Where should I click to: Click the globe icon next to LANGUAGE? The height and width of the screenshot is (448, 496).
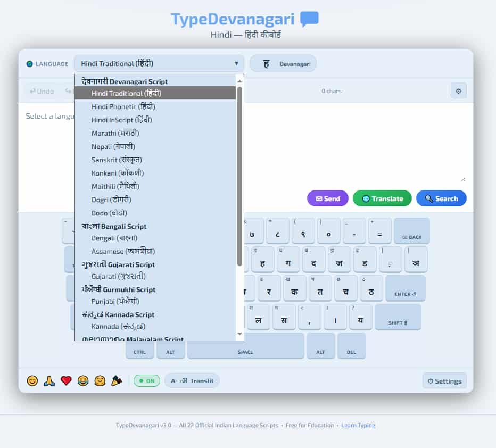click(29, 64)
